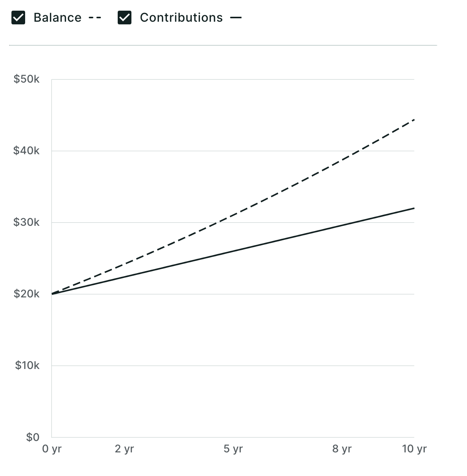Click the solid Contributions line's 10-year endpoint
Screen dimensions: 467x476
click(x=414, y=208)
